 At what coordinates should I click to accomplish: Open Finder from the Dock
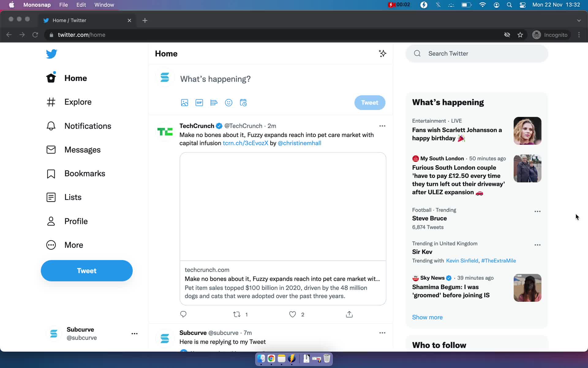pyautogui.click(x=261, y=358)
